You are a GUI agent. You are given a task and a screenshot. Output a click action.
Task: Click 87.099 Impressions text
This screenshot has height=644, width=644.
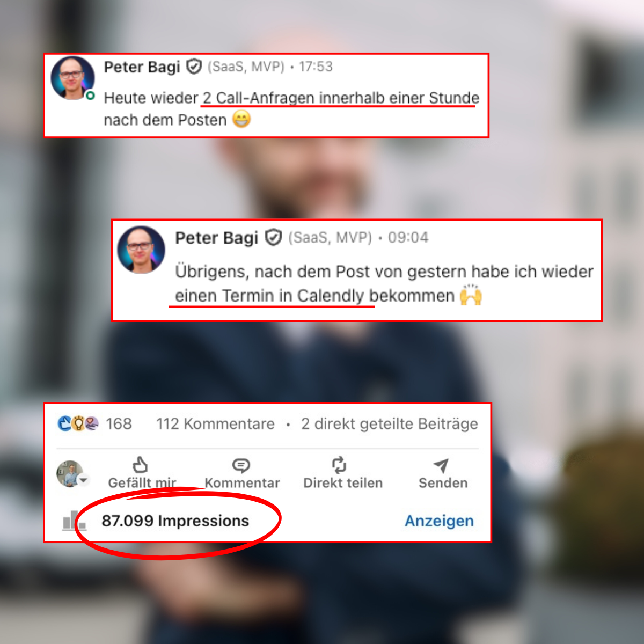pyautogui.click(x=175, y=521)
